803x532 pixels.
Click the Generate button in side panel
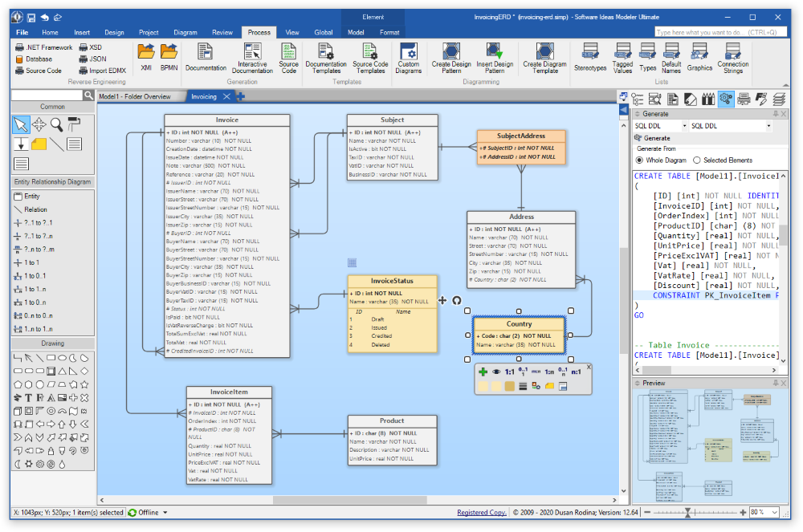(651, 138)
